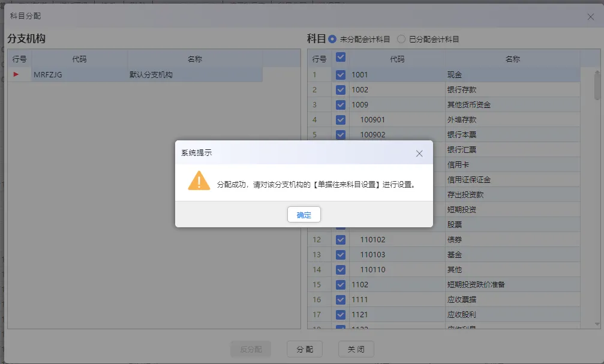Uncheck the checkbox for code 100901 外埠存款
604x364 pixels.
click(341, 119)
